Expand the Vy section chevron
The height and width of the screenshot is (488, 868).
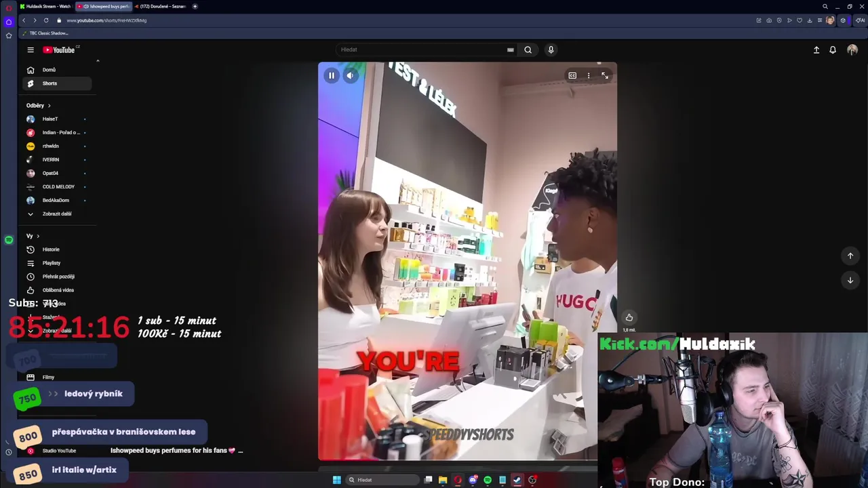tap(38, 236)
